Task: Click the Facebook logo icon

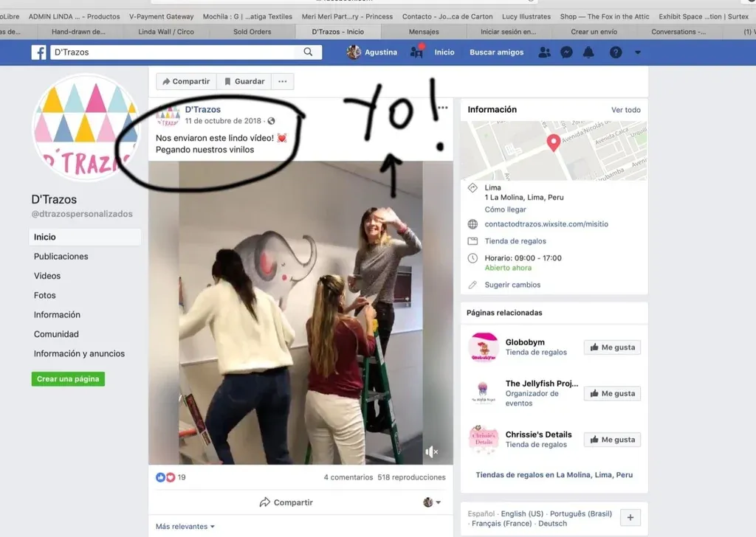Action: (38, 52)
